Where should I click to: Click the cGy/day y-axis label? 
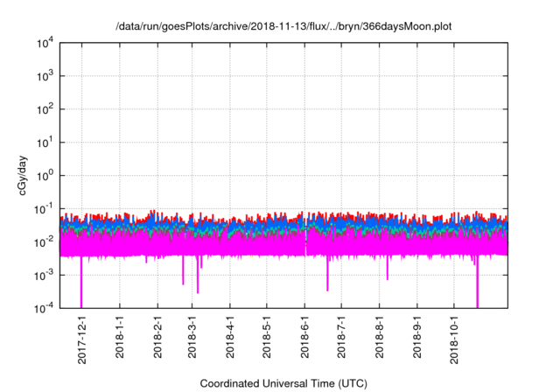[27, 176]
